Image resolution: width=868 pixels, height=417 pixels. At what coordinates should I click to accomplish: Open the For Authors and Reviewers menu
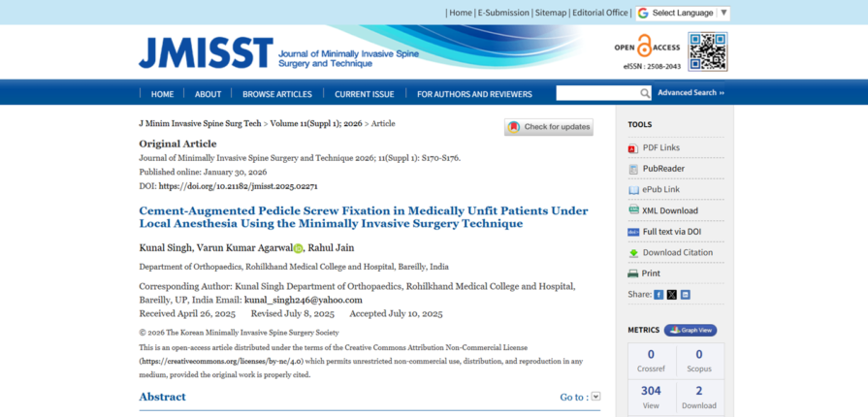point(474,94)
